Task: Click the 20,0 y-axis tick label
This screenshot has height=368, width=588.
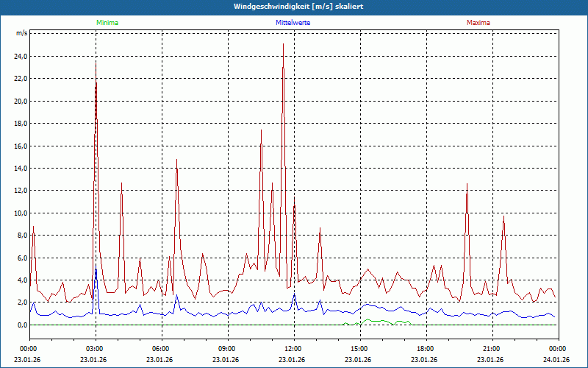Action: point(21,102)
